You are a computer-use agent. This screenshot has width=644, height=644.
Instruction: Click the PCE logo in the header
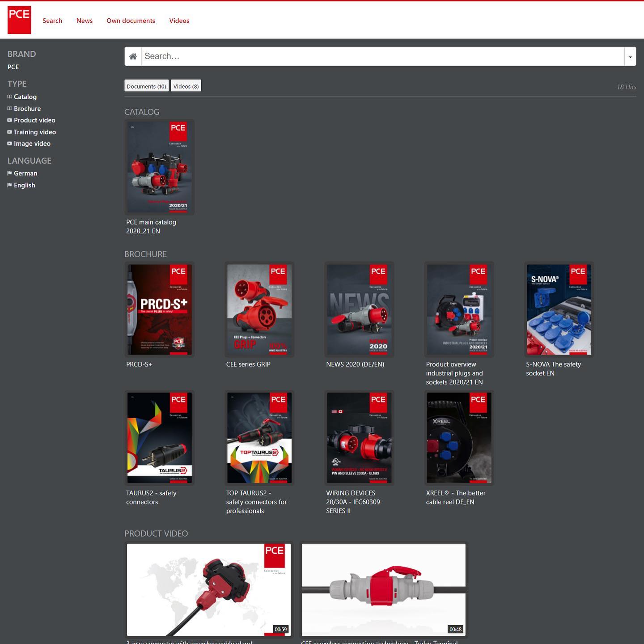tap(19, 20)
